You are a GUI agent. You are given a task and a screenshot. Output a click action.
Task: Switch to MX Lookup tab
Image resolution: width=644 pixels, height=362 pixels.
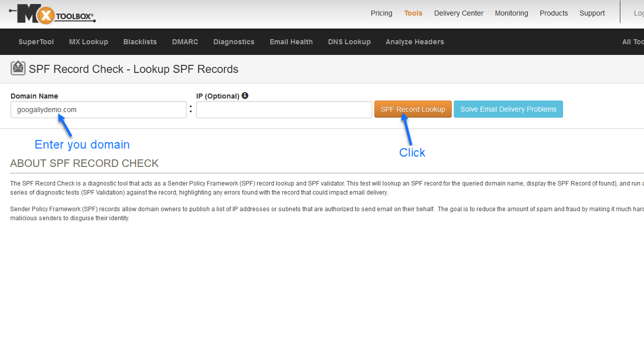[89, 42]
